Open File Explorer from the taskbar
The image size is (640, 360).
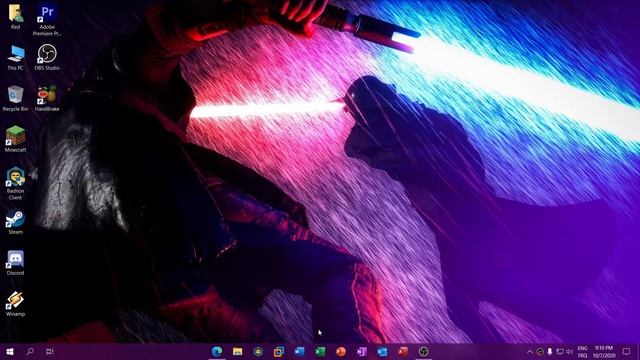tap(238, 351)
